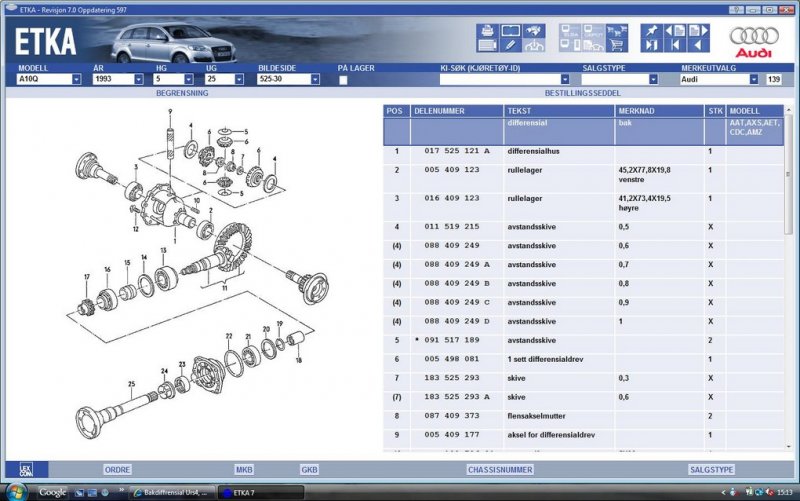Go to next illustration page icon
Image resolution: width=800 pixels, height=501 pixels.
tap(699, 31)
